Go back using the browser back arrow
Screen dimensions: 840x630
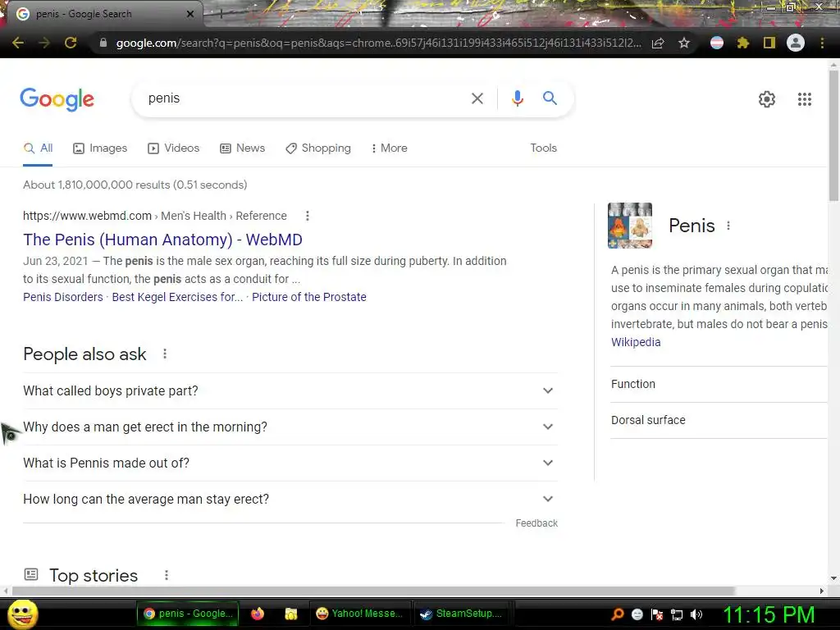pyautogui.click(x=18, y=43)
